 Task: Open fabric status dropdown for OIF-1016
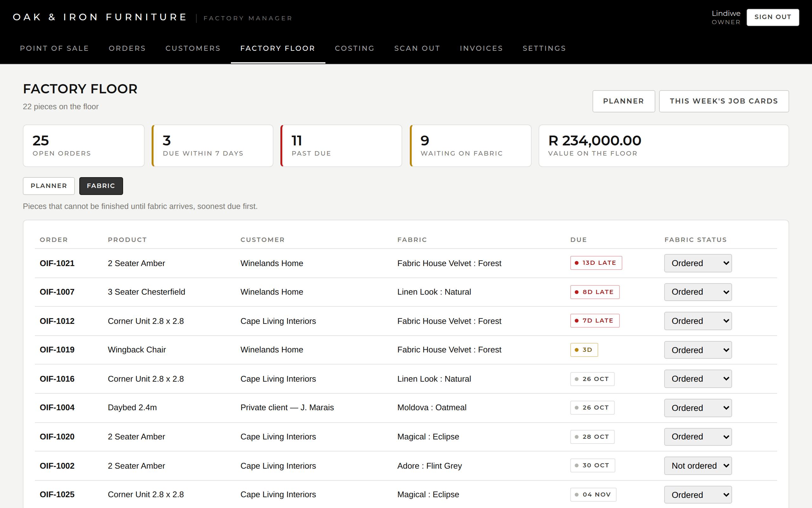coord(697,379)
